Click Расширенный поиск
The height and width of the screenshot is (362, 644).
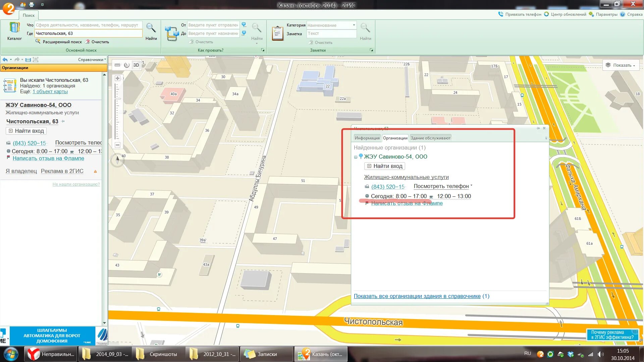[x=59, y=42]
